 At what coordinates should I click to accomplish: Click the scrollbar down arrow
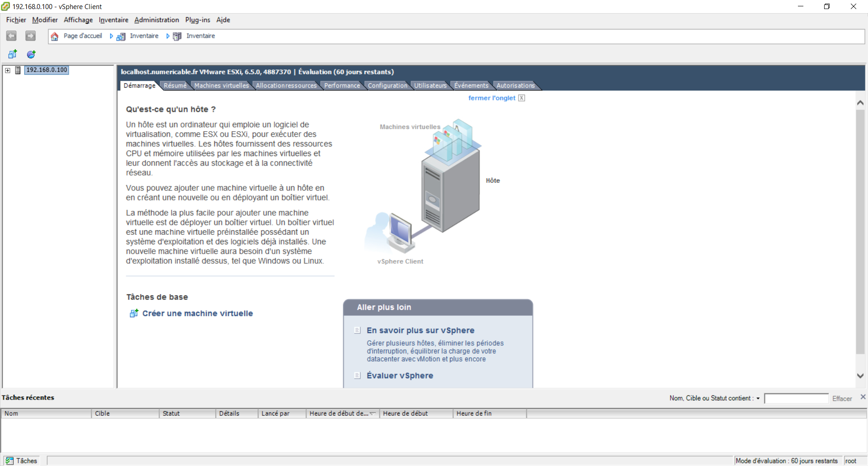click(860, 376)
